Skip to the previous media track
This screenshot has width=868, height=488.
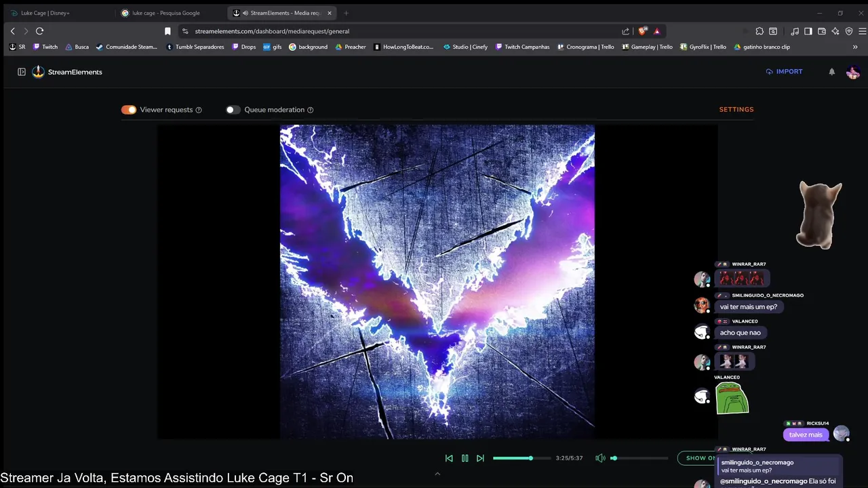[449, 458]
